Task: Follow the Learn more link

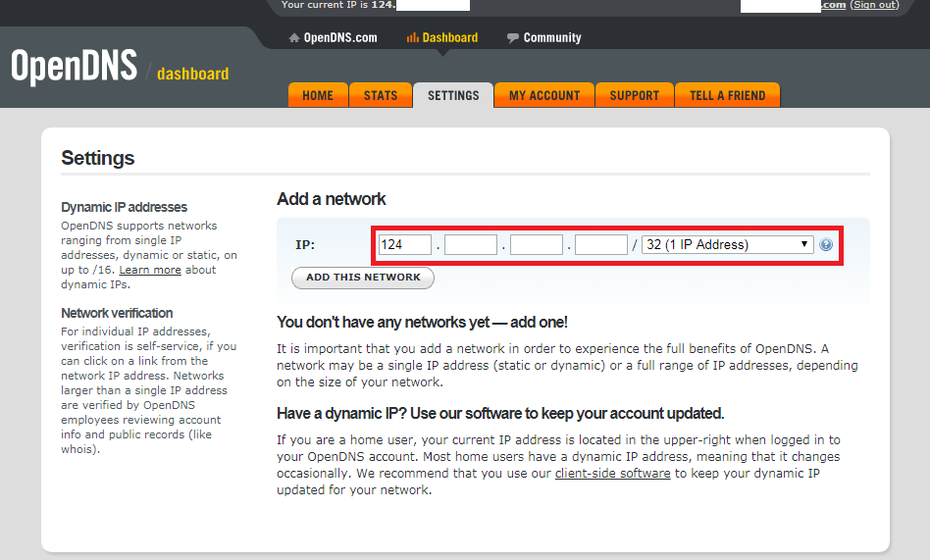Action: 150,271
